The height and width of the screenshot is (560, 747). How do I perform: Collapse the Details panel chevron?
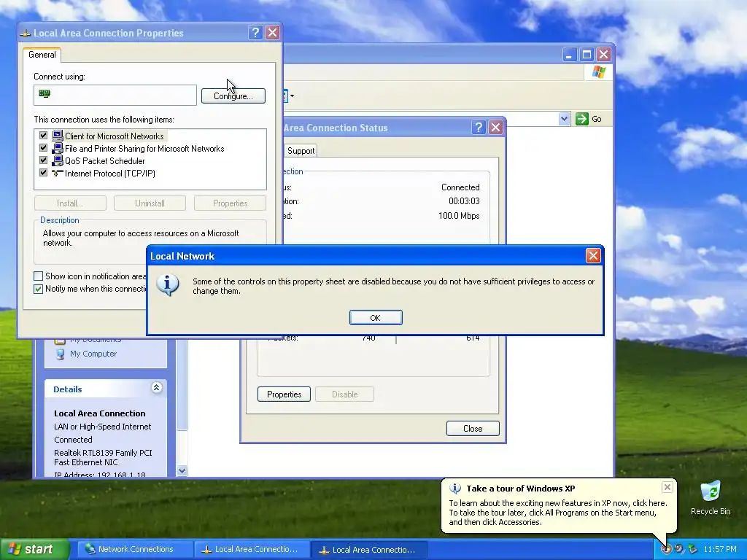[156, 388]
